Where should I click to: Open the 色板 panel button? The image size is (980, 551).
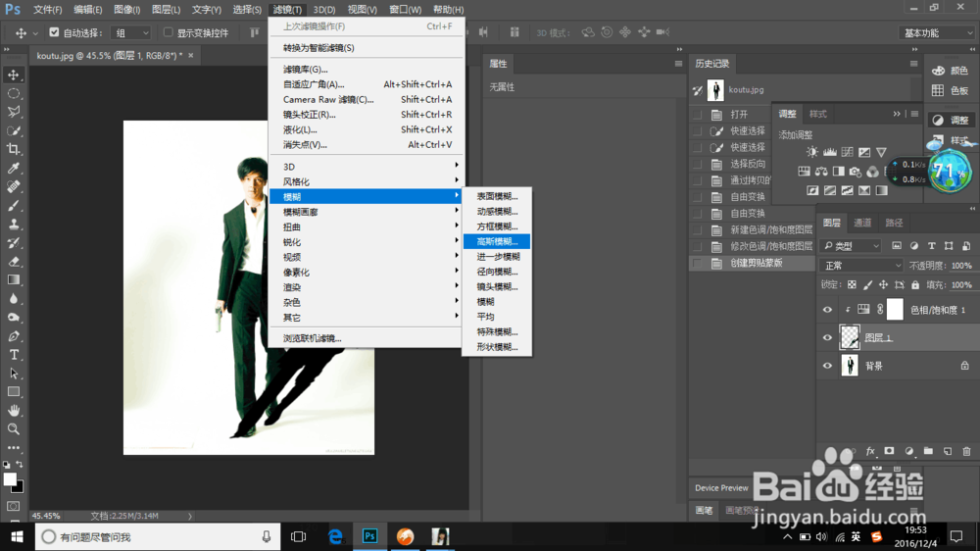tap(950, 90)
